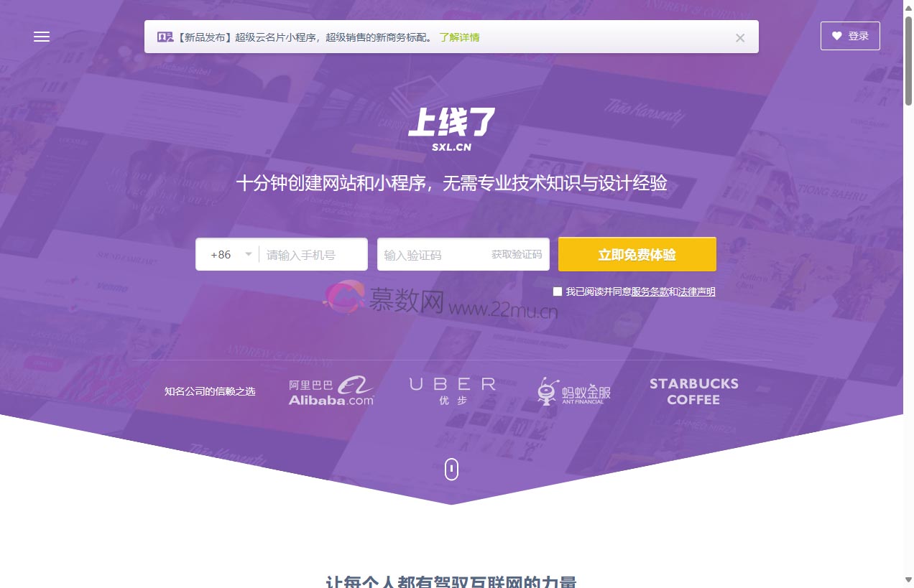Click the 蚂蚁金服 Ant Financial logo
Screen dimensions: 914x588
point(572,391)
